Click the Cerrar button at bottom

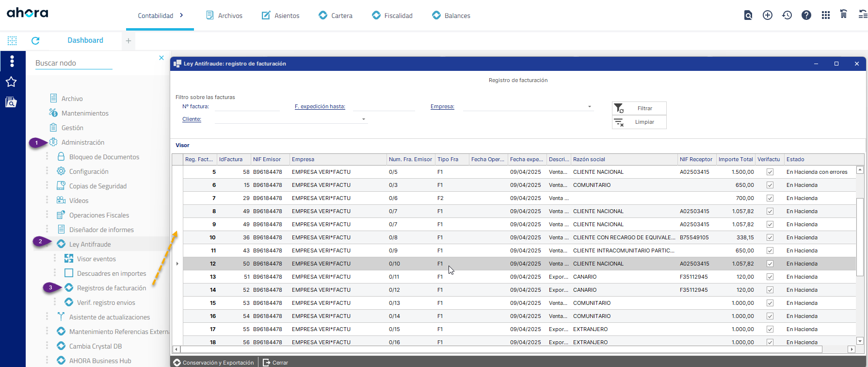pos(275,363)
